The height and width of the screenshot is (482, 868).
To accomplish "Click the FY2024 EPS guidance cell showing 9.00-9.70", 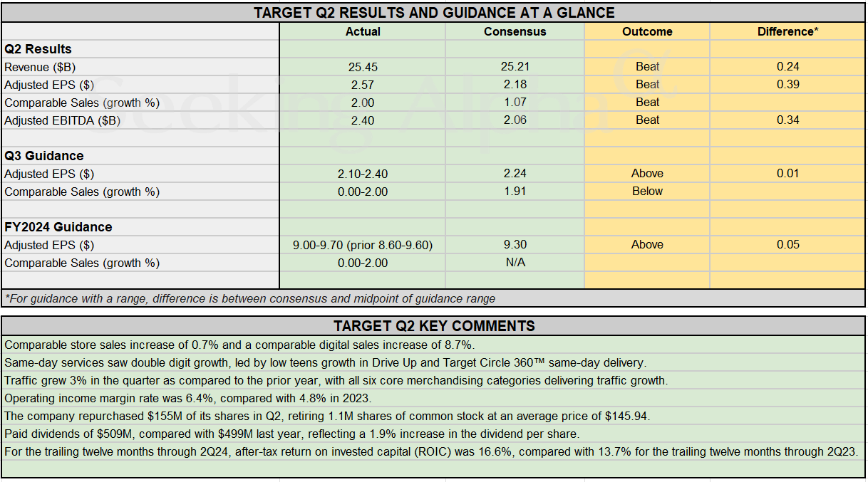I will coord(362,244).
